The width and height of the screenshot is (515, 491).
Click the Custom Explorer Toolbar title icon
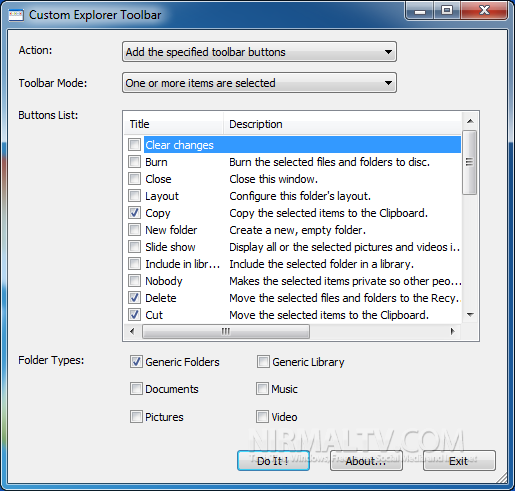click(16, 16)
